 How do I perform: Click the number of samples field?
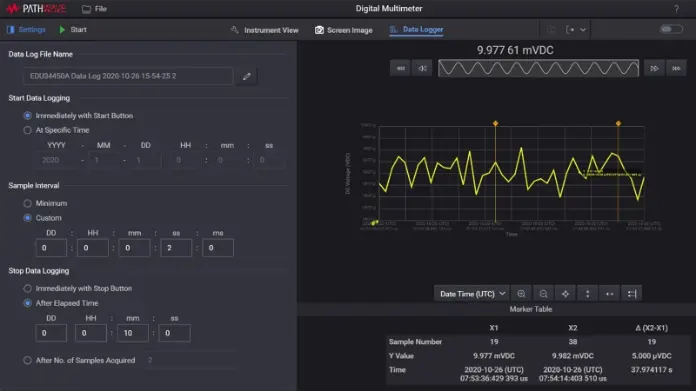click(191, 360)
